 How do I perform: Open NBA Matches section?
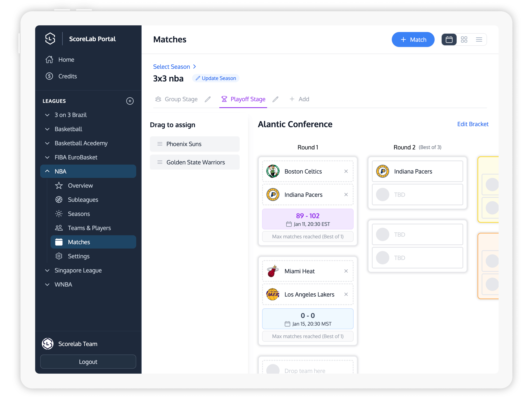93,242
